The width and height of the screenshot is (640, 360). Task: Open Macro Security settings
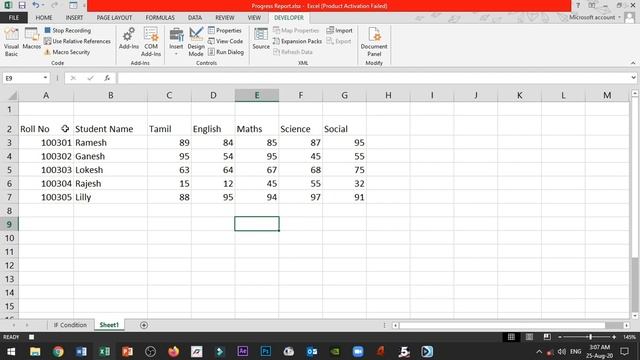pyautogui.click(x=67, y=52)
